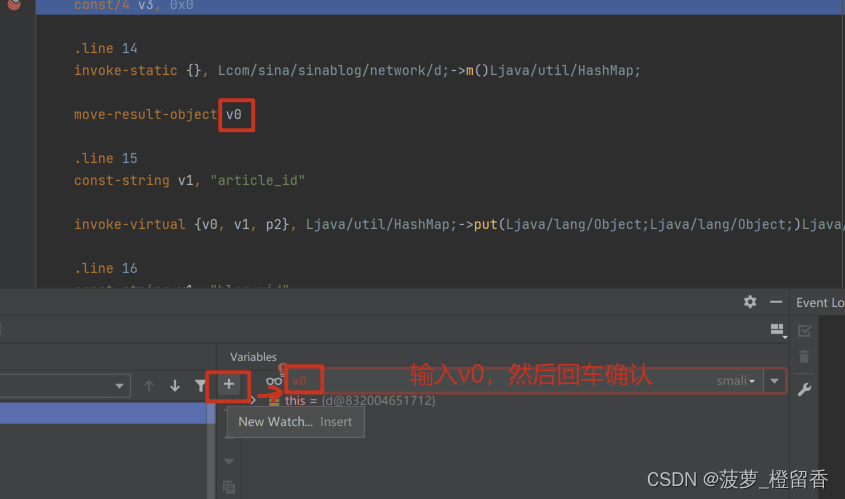Move to next frame down arrow
This screenshot has height=499, width=845.
175,386
